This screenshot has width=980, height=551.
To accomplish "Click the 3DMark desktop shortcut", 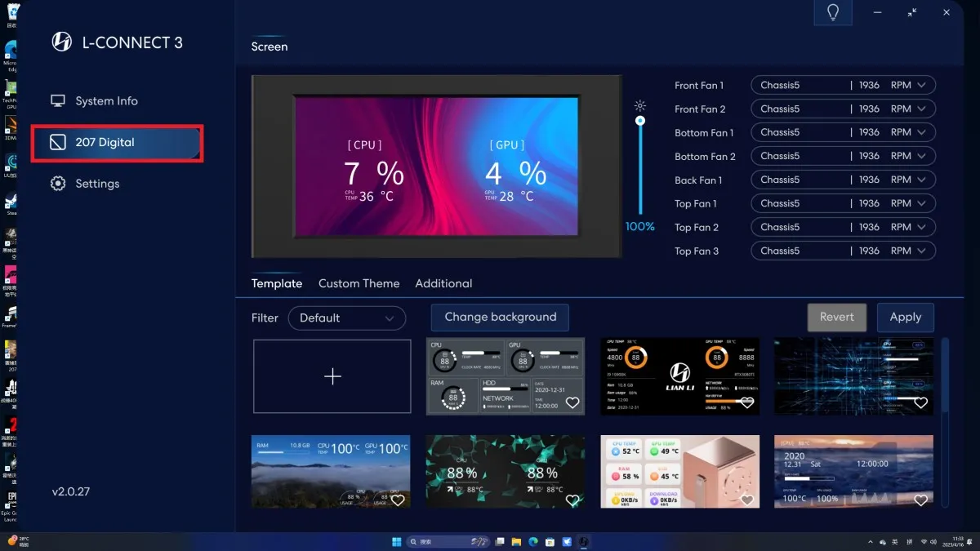I will [x=11, y=127].
